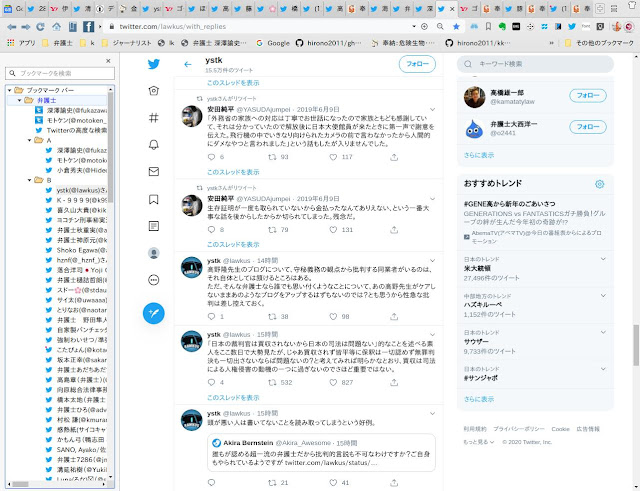Screen dimensions: 640x491
Task: Open ジャーナリスト folder in bookmarks bar
Action: [127, 43]
